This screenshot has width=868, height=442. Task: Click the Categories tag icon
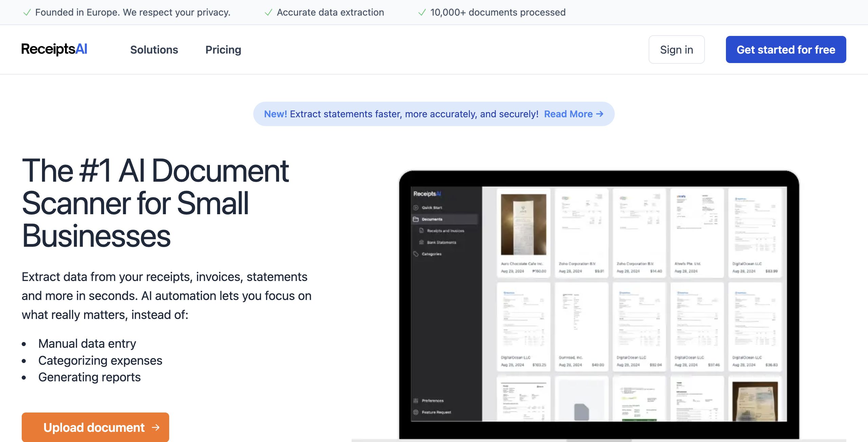(416, 254)
